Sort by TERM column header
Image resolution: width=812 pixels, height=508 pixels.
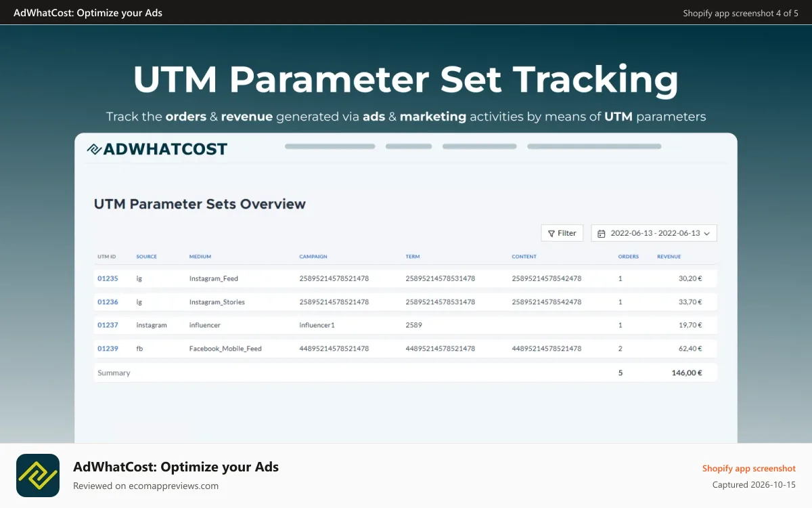click(x=413, y=257)
